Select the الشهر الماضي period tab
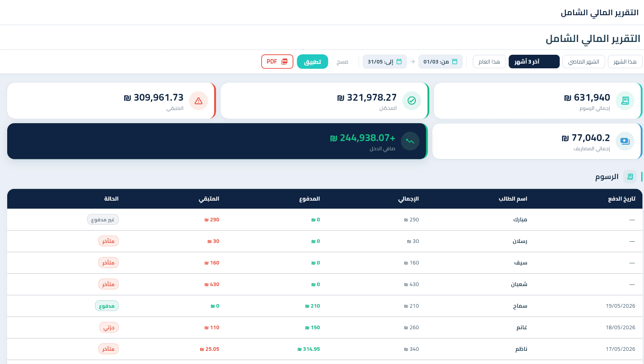The image size is (644, 364). point(584,62)
